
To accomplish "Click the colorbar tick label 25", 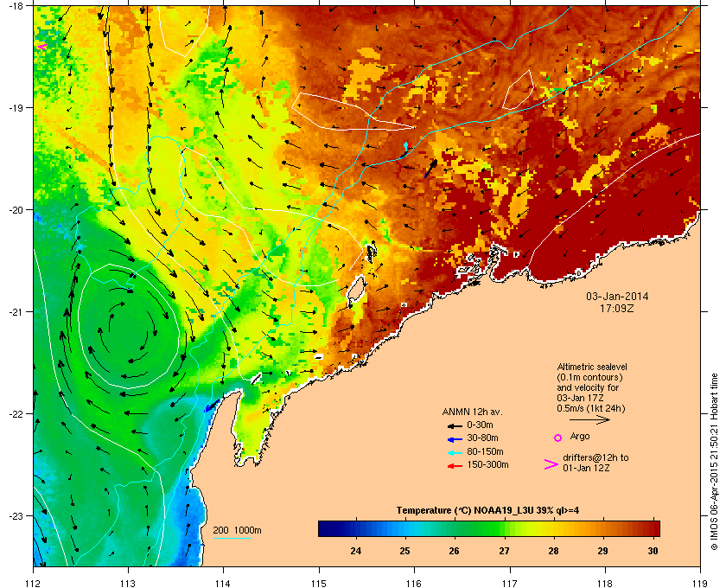I will (x=405, y=551).
